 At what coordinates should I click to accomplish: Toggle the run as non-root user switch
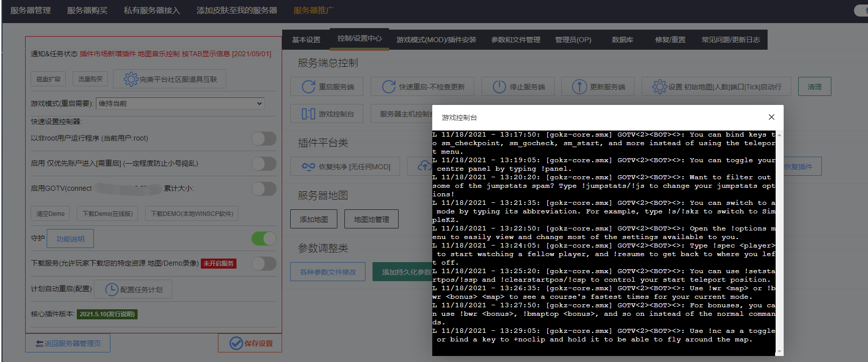264,139
